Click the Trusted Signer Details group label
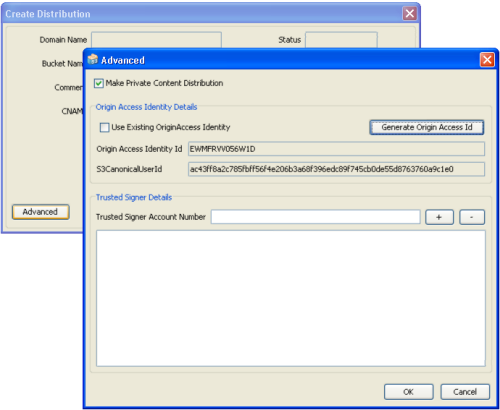The image size is (500, 410). pyautogui.click(x=134, y=197)
